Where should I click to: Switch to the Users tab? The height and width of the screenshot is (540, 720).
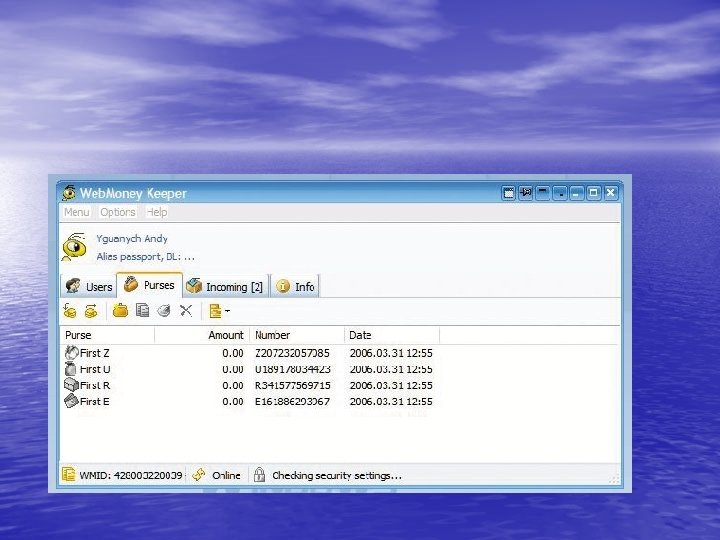(88, 286)
